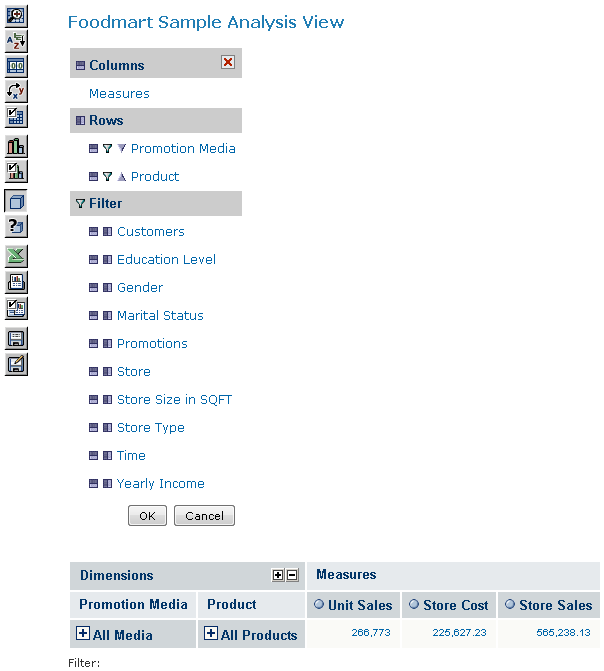Move Customers to columns icon
The image size is (604, 671).
pyautogui.click(x=93, y=232)
